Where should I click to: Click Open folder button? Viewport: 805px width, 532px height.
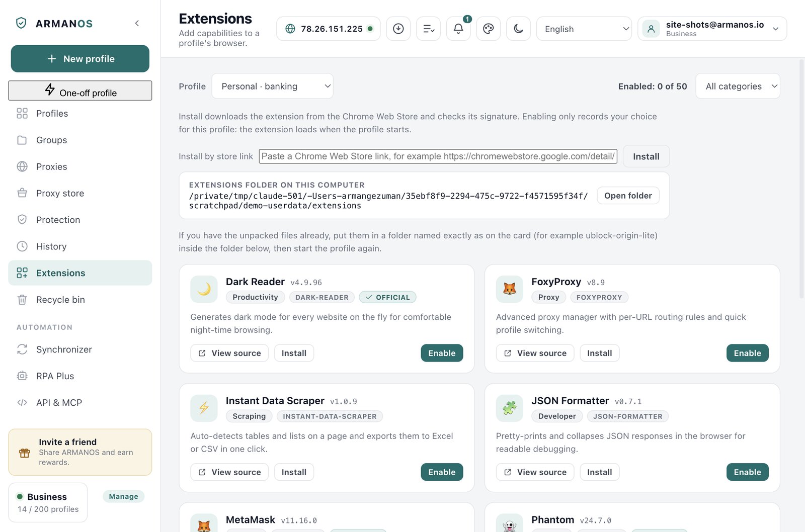(x=628, y=196)
